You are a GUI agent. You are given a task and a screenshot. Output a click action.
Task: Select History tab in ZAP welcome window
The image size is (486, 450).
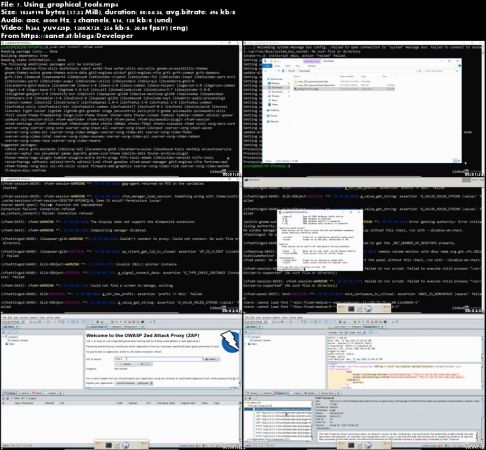point(9,393)
